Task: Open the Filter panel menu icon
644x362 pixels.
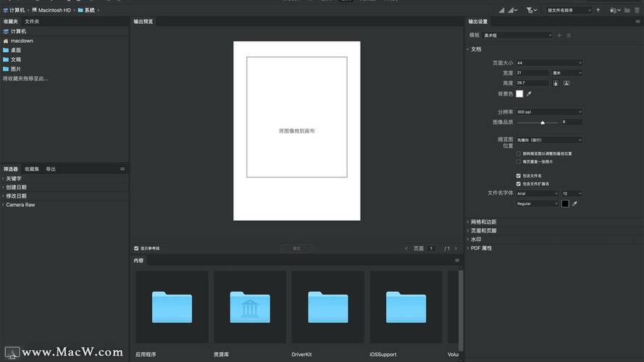Action: pos(122,169)
